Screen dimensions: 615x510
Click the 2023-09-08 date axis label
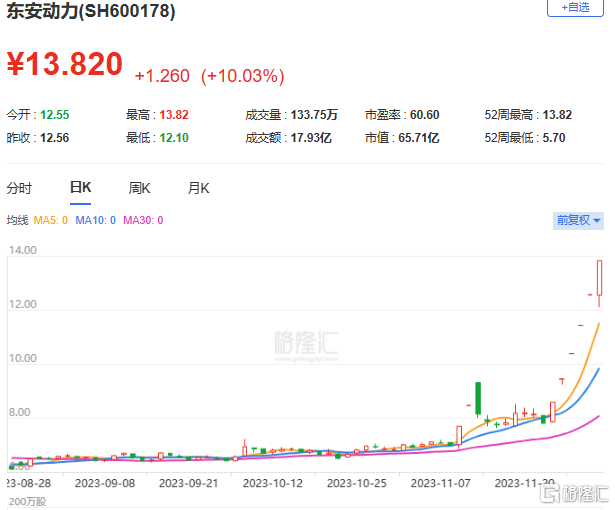[x=105, y=483]
